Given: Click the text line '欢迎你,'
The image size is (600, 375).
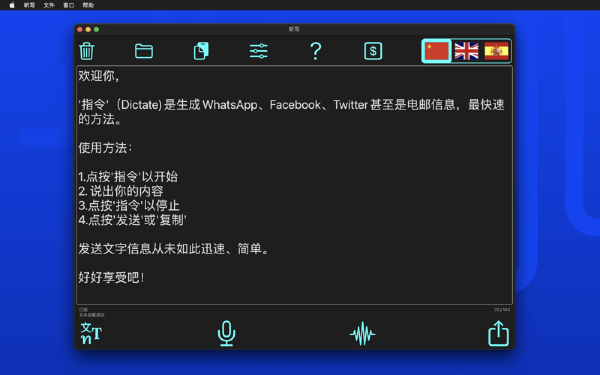Looking at the screenshot, I should (x=99, y=76).
